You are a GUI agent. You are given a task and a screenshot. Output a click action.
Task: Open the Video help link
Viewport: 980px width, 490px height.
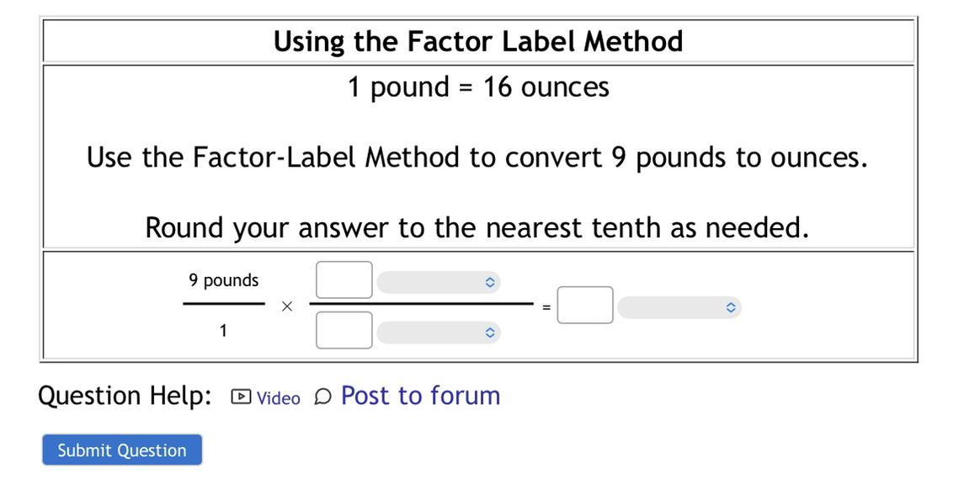[x=278, y=398]
